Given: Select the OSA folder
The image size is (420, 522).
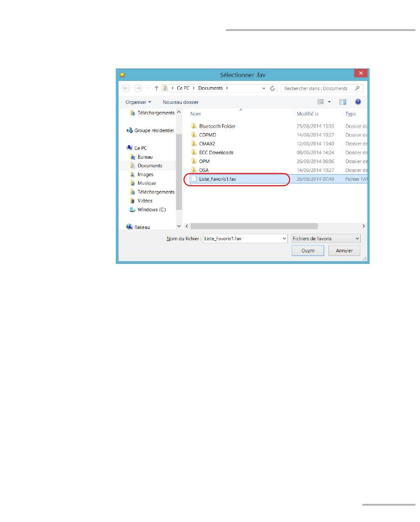Looking at the screenshot, I should point(203,170).
